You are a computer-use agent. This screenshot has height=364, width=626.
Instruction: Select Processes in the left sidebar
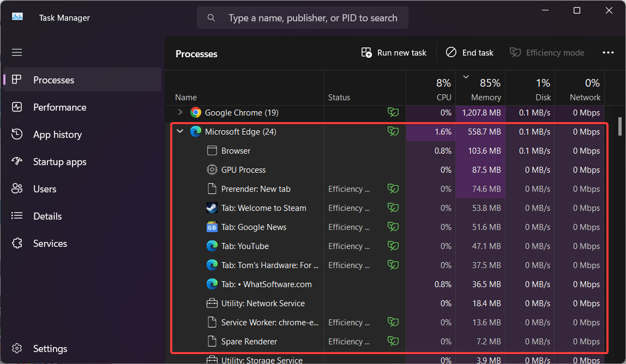(x=53, y=79)
